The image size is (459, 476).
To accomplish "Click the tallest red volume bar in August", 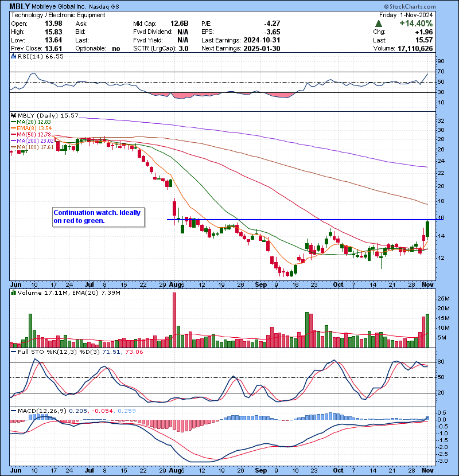I will [x=174, y=320].
